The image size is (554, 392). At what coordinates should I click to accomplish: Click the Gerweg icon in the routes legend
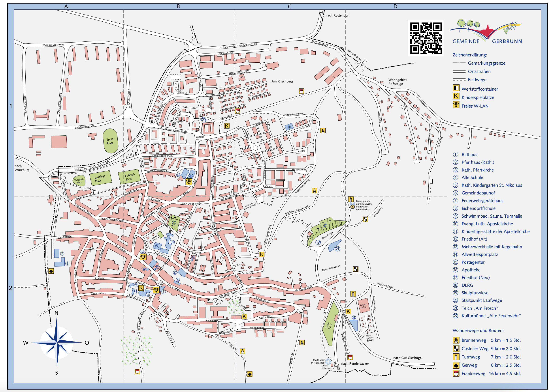[x=456, y=365]
